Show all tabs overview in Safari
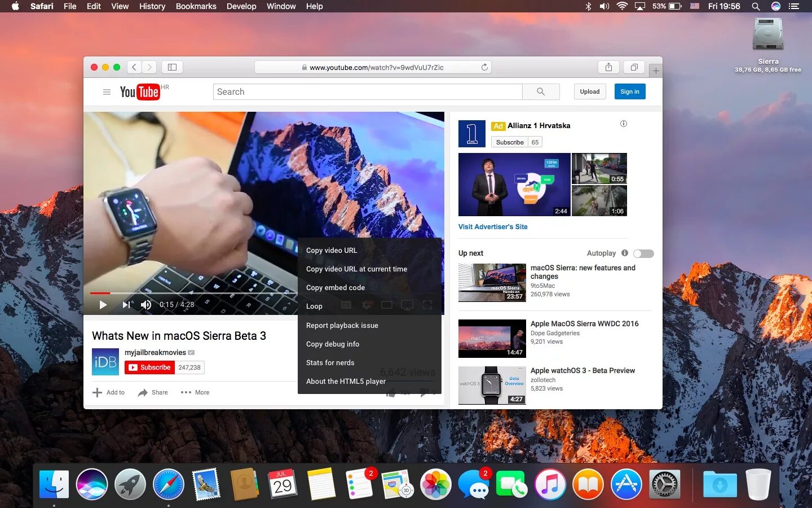Screen dimensions: 812x508 634,67
